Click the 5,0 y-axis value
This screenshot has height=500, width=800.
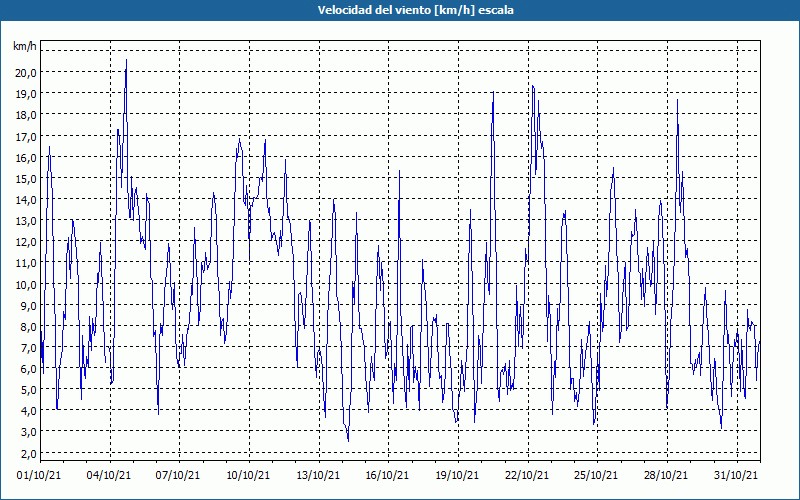pyautogui.click(x=28, y=390)
